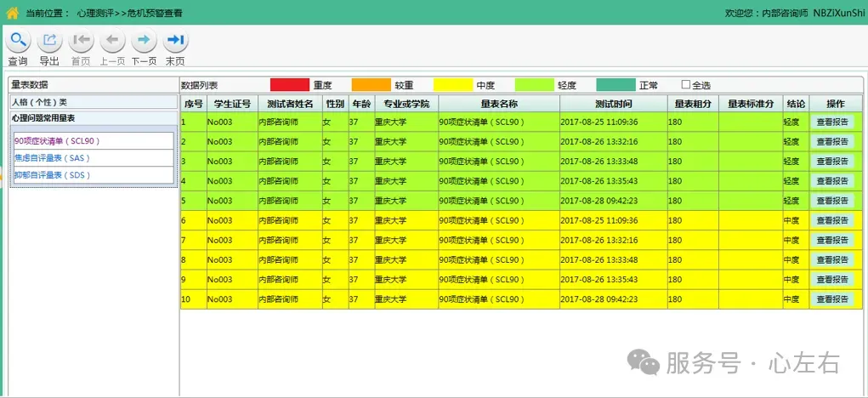Click the teal 正常 legend swatch
Screen dimensions: 868x398
[x=616, y=85]
